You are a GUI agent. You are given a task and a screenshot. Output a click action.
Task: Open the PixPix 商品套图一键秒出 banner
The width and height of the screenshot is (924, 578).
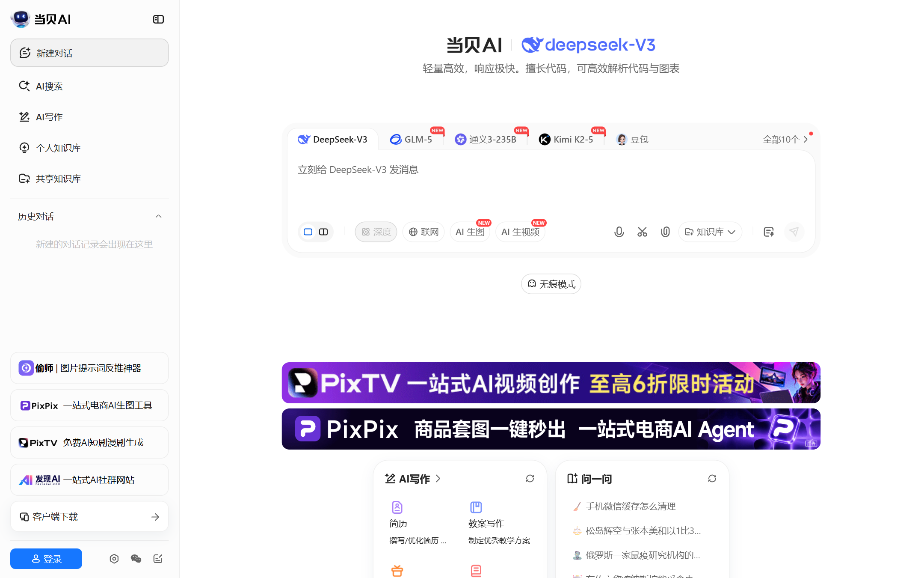(x=551, y=429)
